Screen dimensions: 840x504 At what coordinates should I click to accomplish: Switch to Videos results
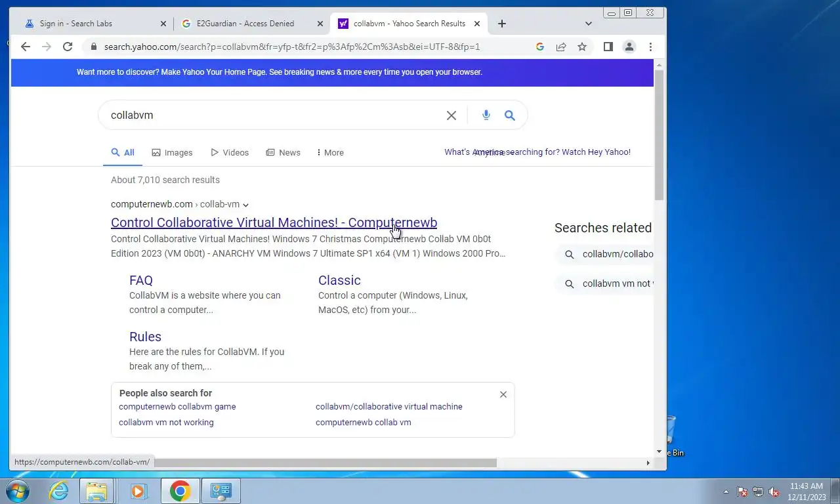pyautogui.click(x=230, y=152)
